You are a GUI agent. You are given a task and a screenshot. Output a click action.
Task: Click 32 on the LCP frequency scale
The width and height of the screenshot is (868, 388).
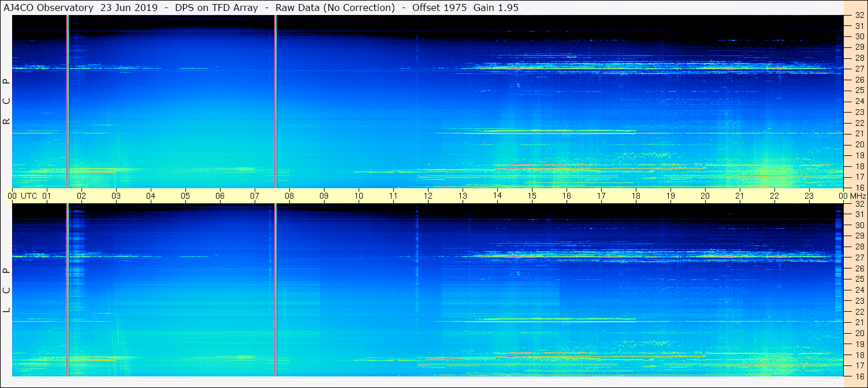coord(859,204)
